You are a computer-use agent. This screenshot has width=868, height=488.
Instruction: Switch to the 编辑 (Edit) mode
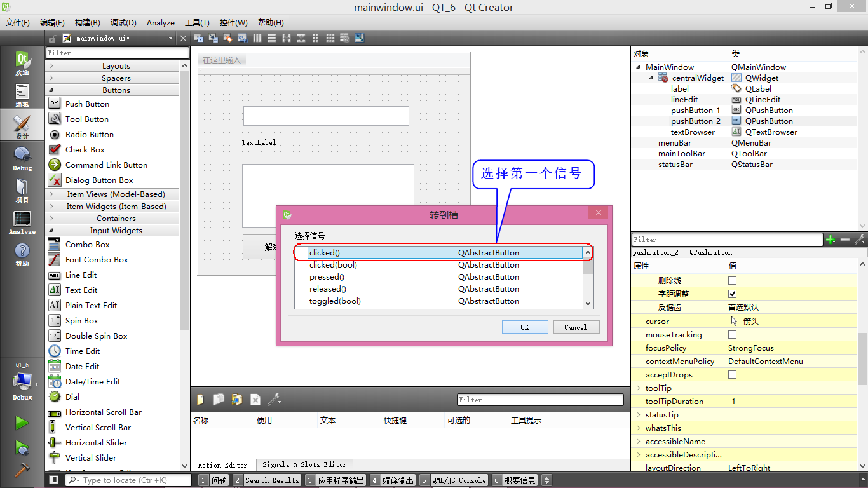click(x=22, y=95)
